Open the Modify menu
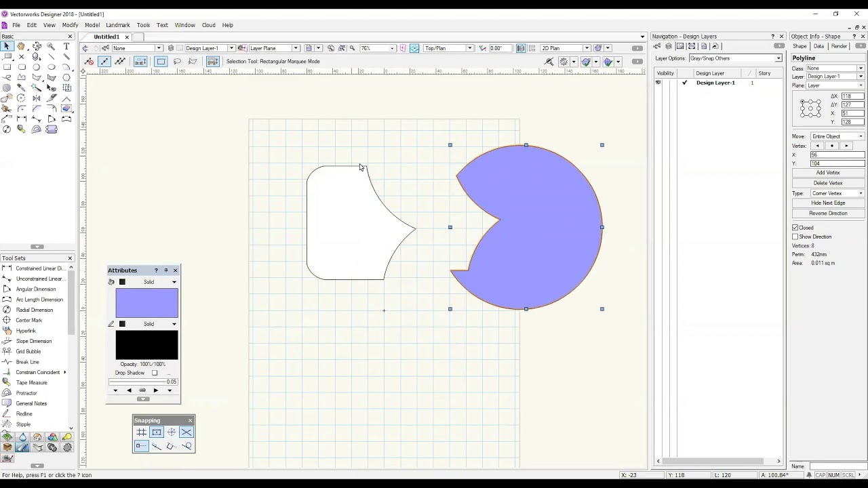Screen dimensions: 868x488 [71, 25]
